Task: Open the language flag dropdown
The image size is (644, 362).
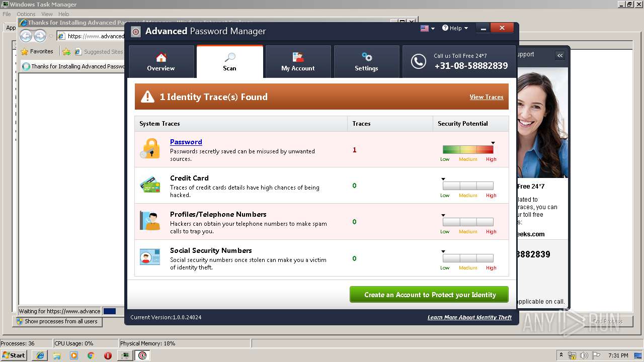Action: [x=427, y=28]
